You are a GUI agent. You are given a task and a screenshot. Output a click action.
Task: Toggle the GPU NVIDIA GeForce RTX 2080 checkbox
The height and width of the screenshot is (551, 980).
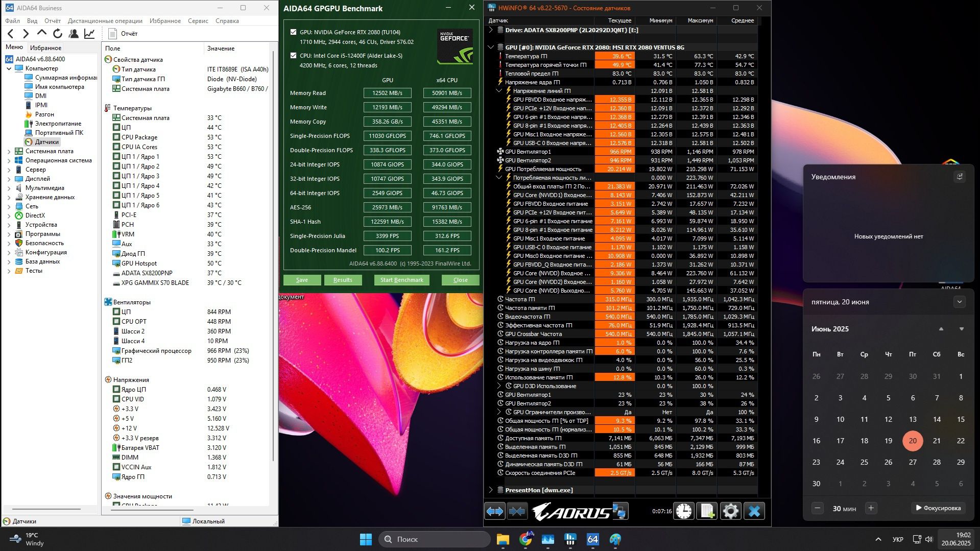[x=293, y=32]
